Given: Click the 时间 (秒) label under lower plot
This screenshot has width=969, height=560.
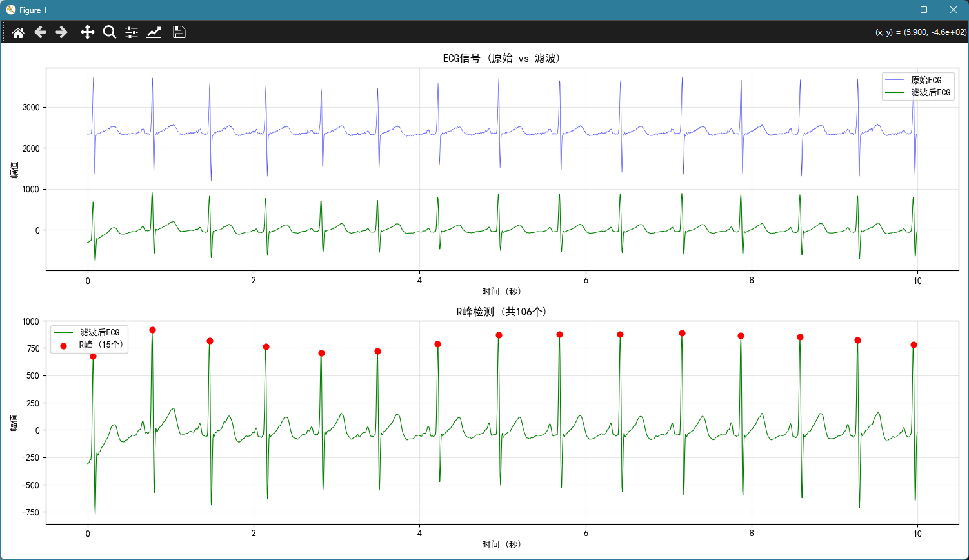Looking at the screenshot, I should (x=502, y=545).
